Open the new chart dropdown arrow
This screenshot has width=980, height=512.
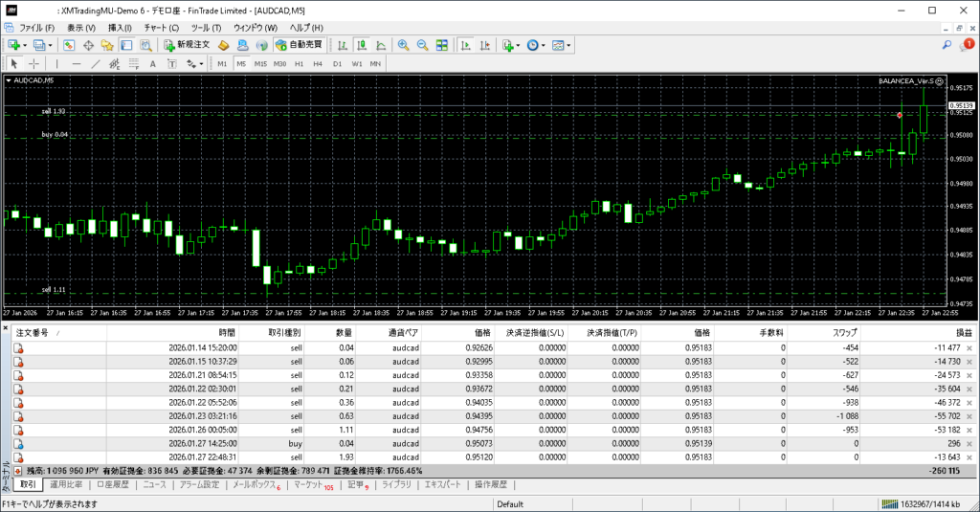pyautogui.click(x=24, y=45)
